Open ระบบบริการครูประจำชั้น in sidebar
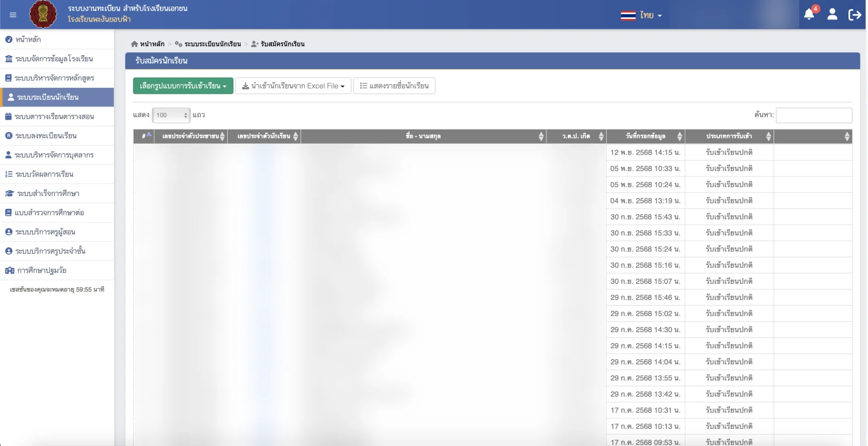Viewport: 868px width, 446px height. [x=57, y=251]
